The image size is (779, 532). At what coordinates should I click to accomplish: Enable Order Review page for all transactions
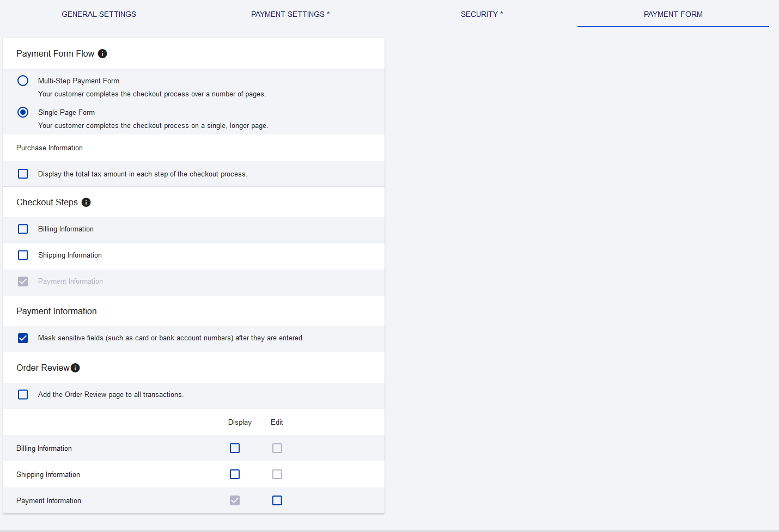tap(22, 394)
